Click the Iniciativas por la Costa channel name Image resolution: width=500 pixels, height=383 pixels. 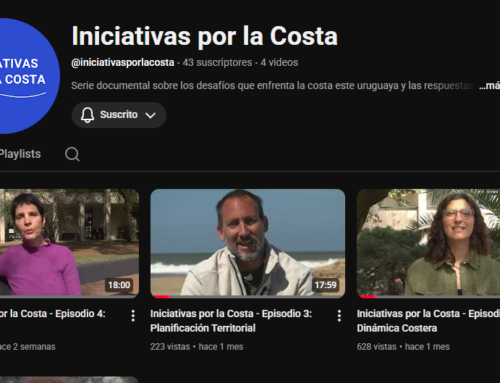[x=205, y=36]
